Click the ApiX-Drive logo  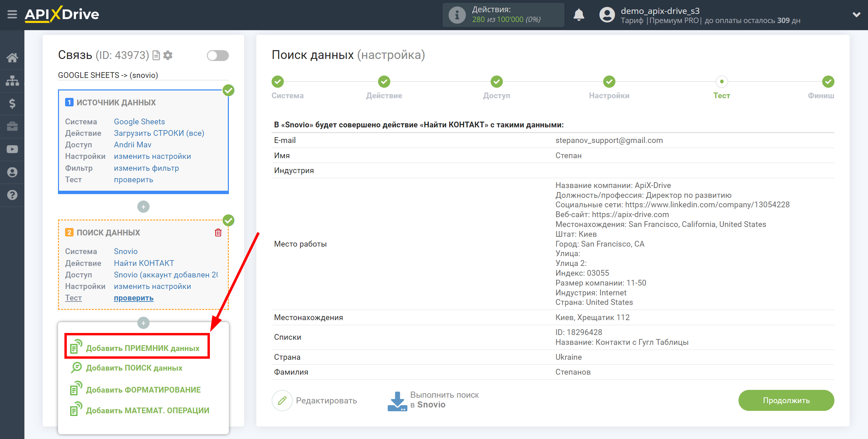tap(62, 15)
